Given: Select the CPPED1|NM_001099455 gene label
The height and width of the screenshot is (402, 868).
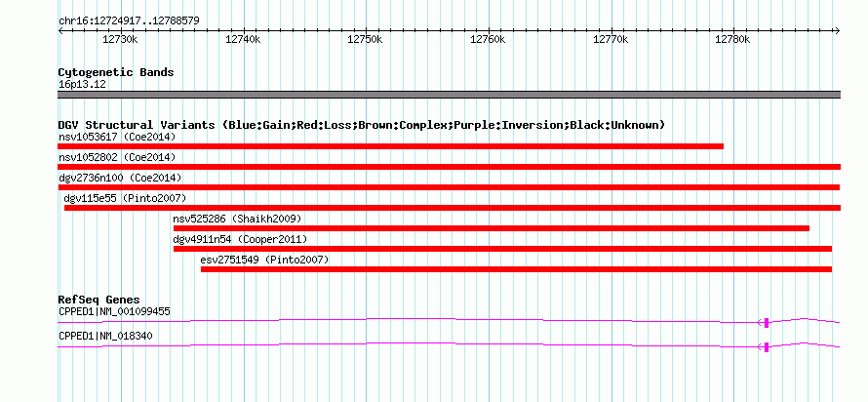Looking at the screenshot, I should [114, 311].
